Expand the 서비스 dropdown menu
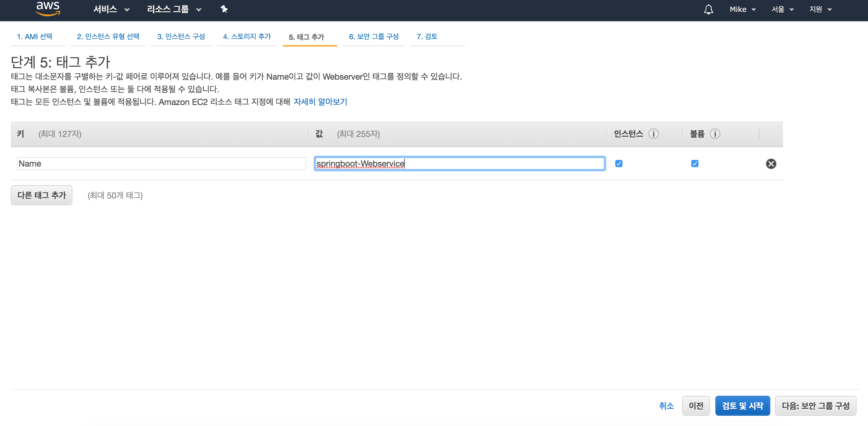 111,9
